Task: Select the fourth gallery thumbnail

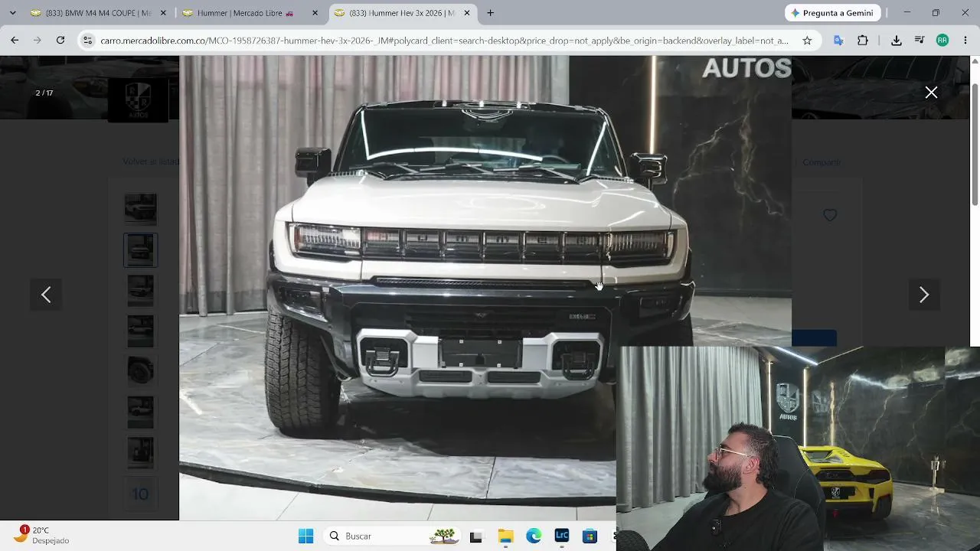Action: click(140, 331)
